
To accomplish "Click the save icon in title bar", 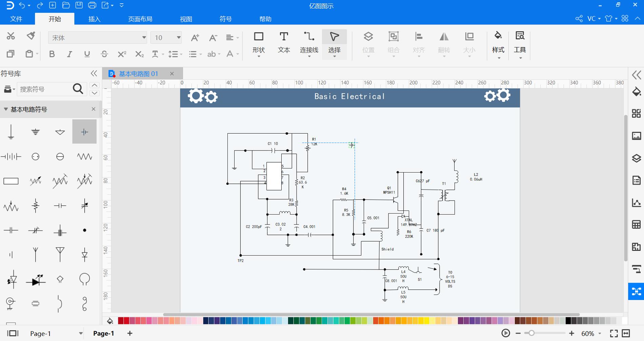I will coord(79,5).
